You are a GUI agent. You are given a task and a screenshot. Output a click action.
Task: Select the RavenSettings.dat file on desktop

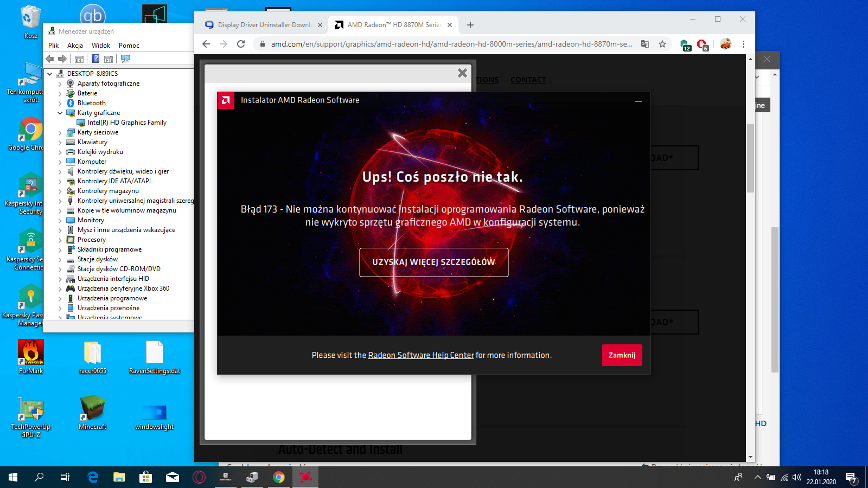click(x=155, y=357)
